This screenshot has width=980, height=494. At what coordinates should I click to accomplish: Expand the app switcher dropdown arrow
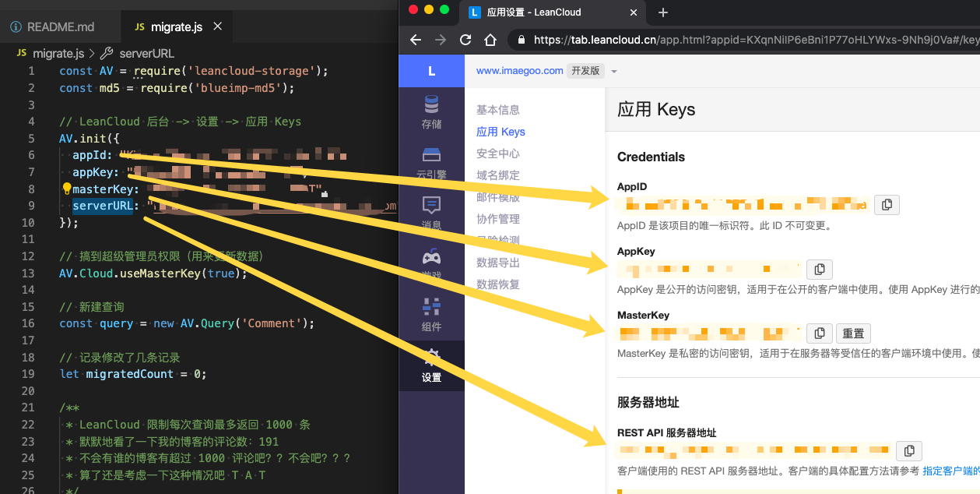click(x=614, y=71)
